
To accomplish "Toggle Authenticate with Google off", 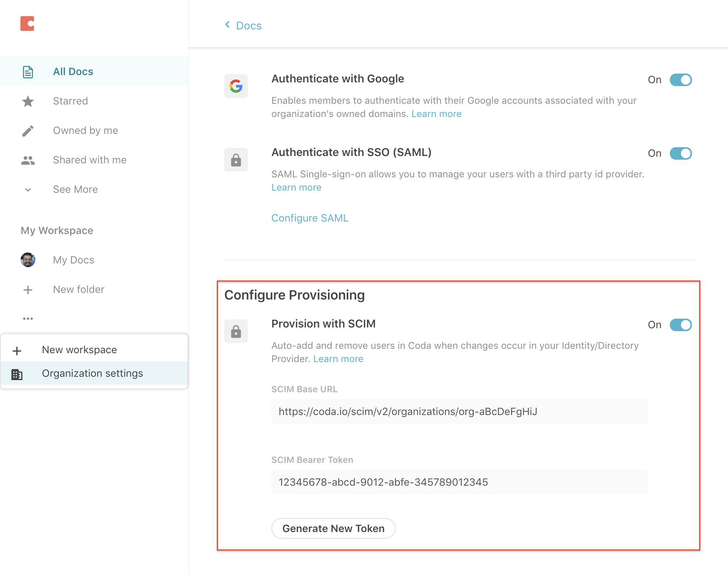I will click(x=680, y=80).
